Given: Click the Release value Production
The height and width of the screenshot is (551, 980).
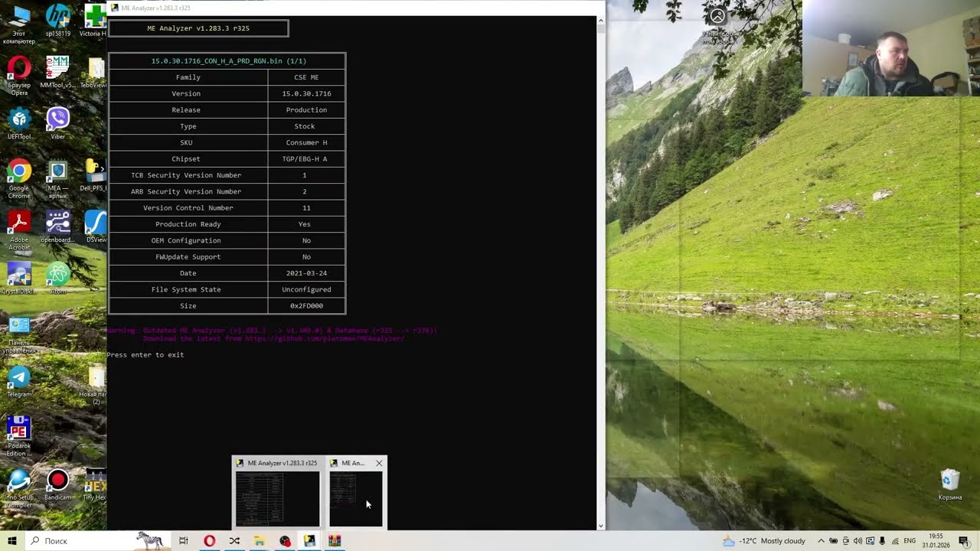Looking at the screenshot, I should click(x=306, y=110).
